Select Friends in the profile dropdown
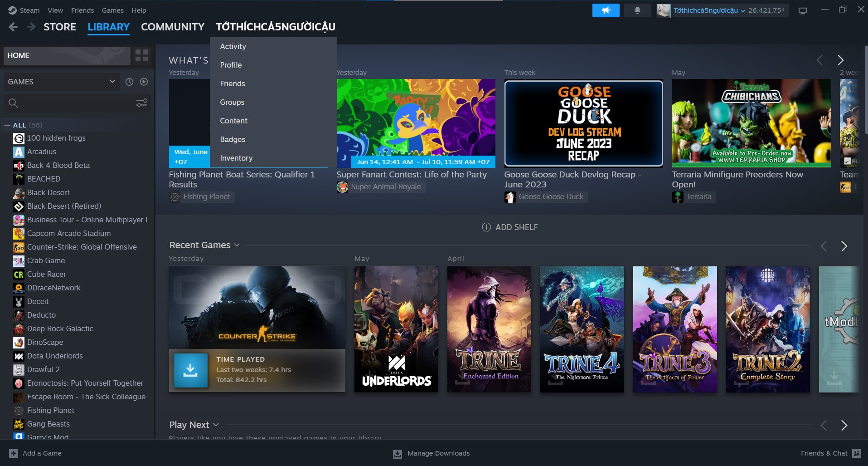Screen dimensions: 868x466 pos(273,83)
